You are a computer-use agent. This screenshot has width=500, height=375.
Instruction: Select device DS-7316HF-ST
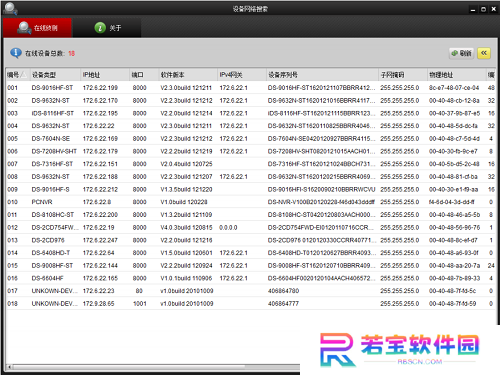[52, 164]
